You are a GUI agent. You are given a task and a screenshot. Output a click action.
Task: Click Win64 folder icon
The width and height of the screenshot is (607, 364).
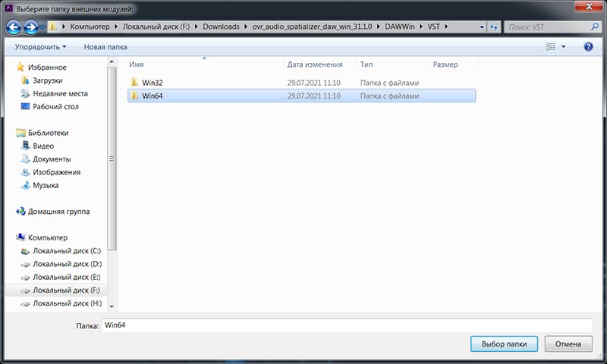(134, 96)
